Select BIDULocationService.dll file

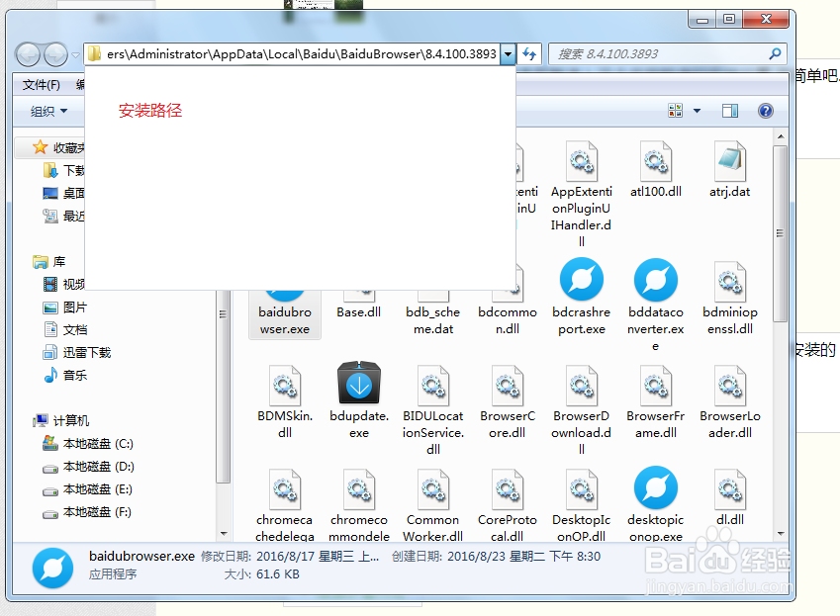tap(432, 410)
